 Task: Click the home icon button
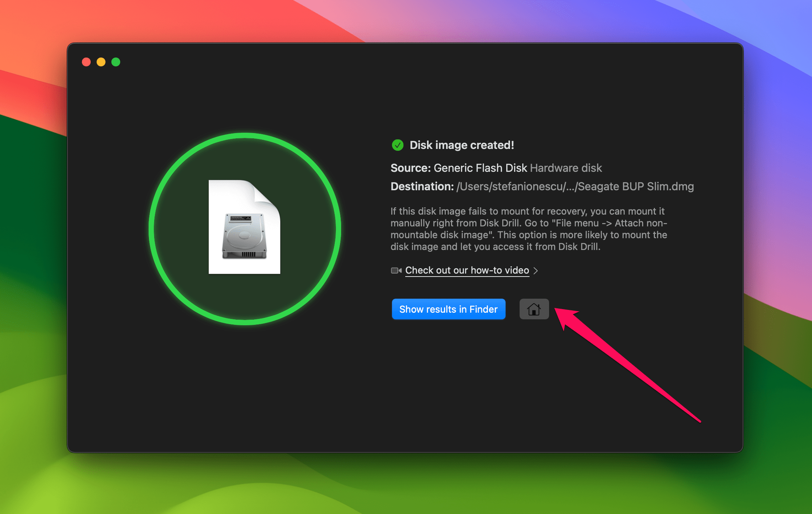pyautogui.click(x=534, y=309)
